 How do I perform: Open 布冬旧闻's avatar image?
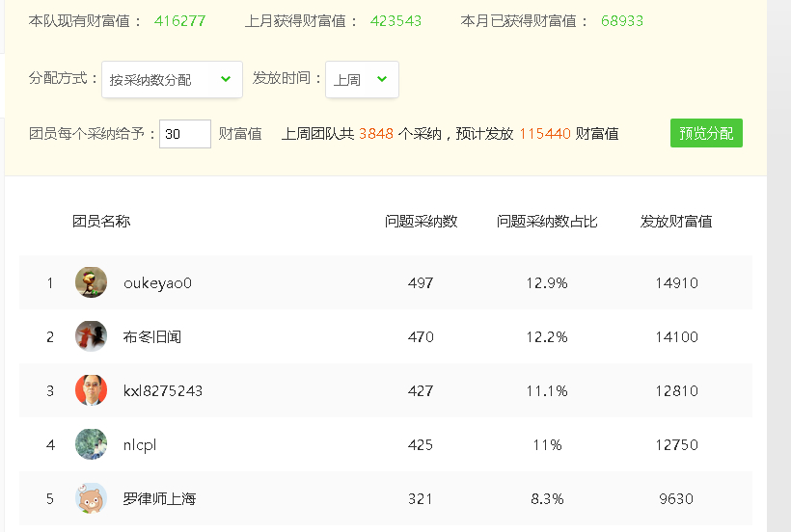(92, 336)
